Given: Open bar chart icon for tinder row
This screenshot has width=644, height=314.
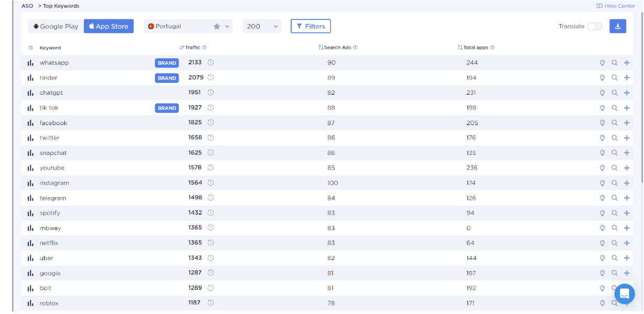Looking at the screenshot, I should [x=30, y=78].
